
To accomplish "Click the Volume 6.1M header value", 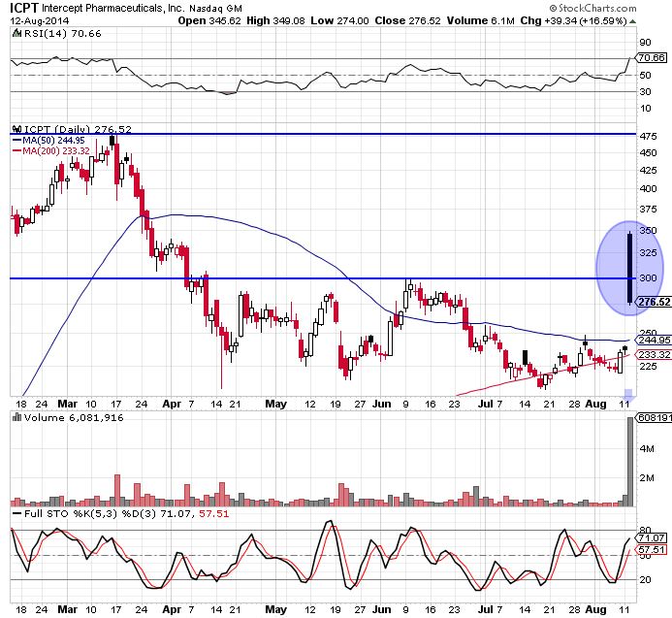I will click(480, 20).
